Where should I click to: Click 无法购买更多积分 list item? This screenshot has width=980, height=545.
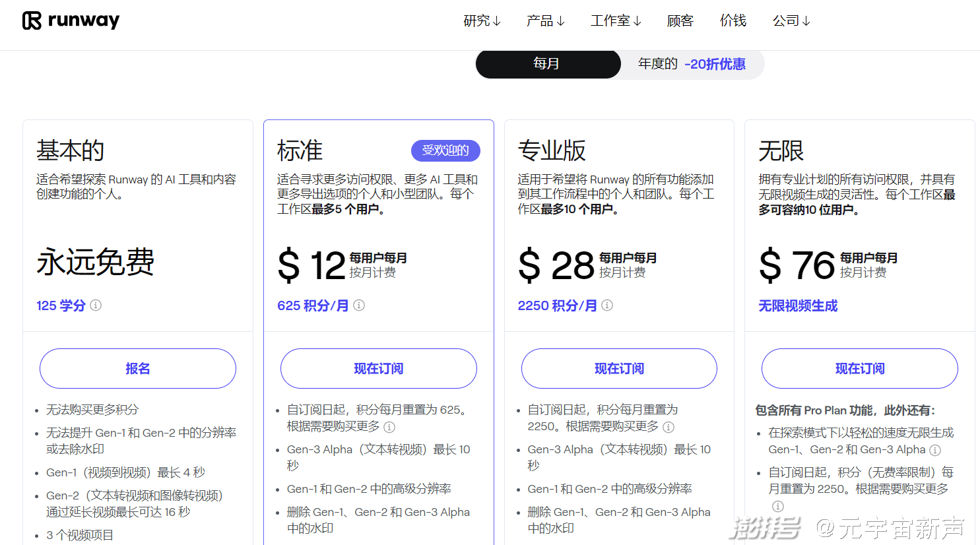(x=92, y=410)
